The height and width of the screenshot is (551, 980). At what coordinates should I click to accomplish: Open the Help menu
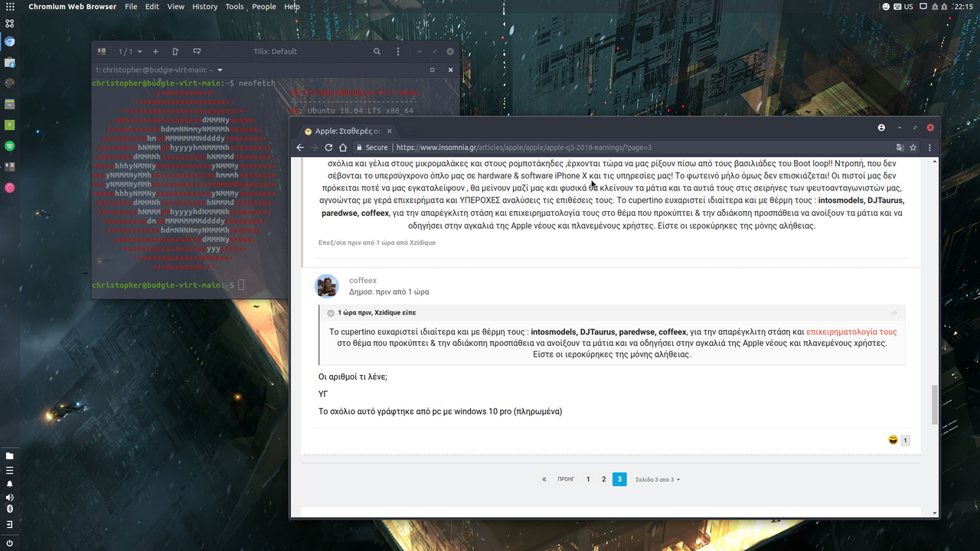[x=292, y=6]
